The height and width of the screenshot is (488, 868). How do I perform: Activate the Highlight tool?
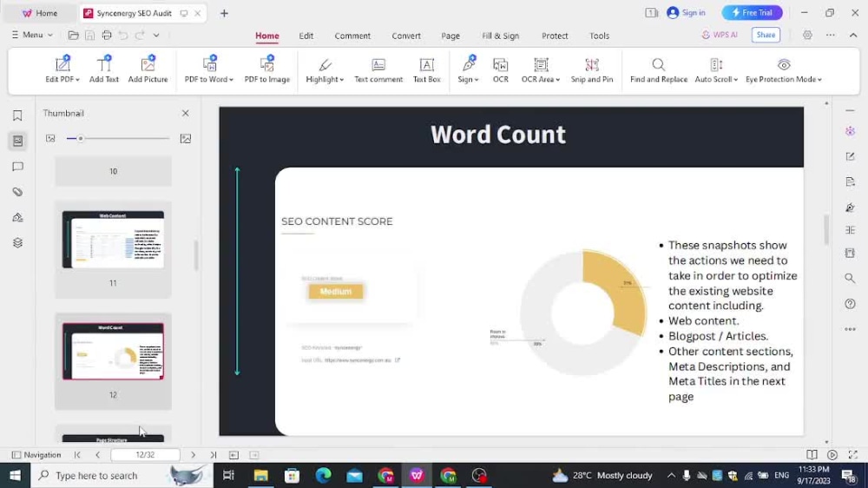pyautogui.click(x=325, y=69)
